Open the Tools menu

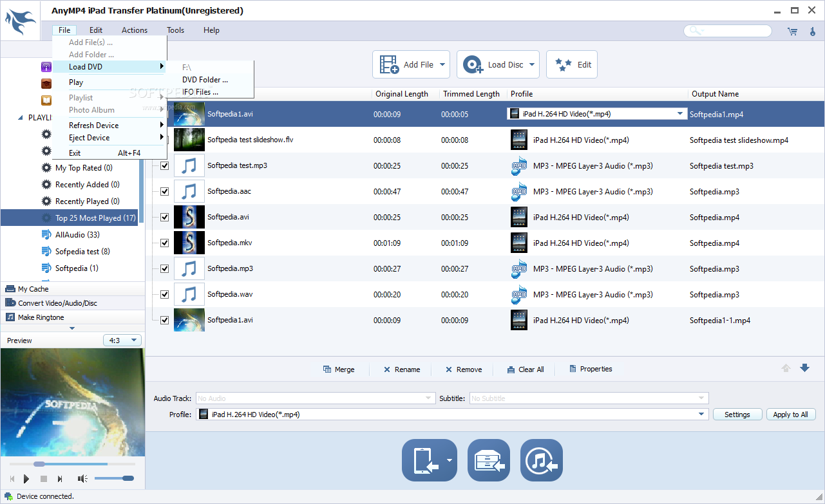coord(175,30)
